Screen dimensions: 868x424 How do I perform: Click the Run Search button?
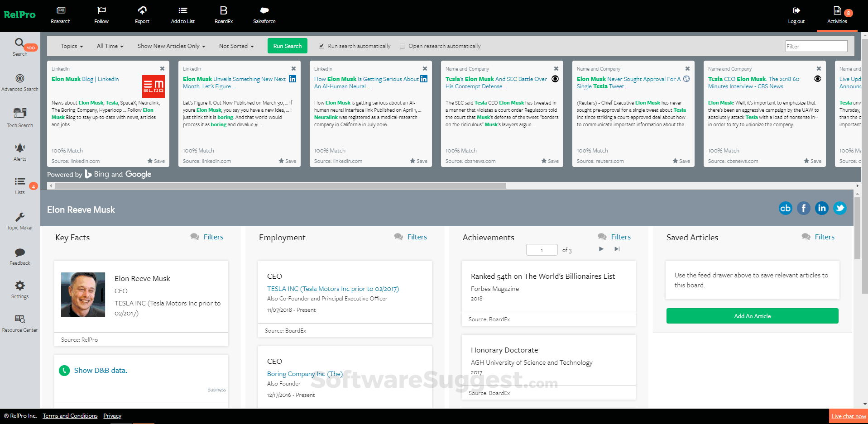point(287,46)
